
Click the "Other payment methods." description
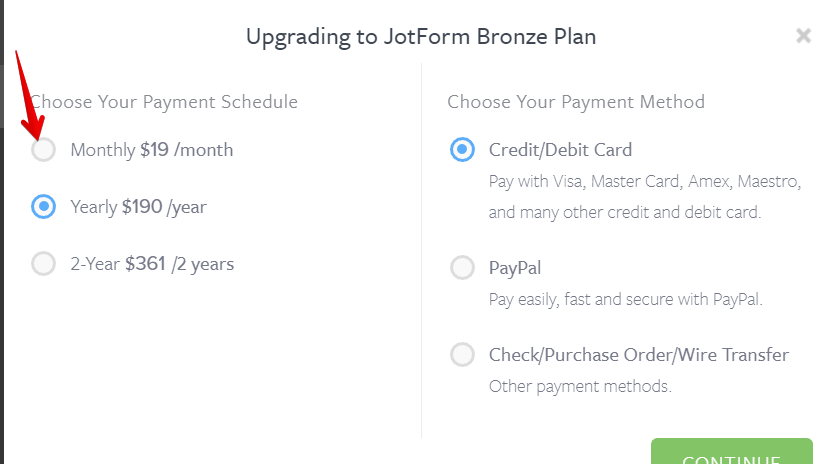(x=580, y=386)
